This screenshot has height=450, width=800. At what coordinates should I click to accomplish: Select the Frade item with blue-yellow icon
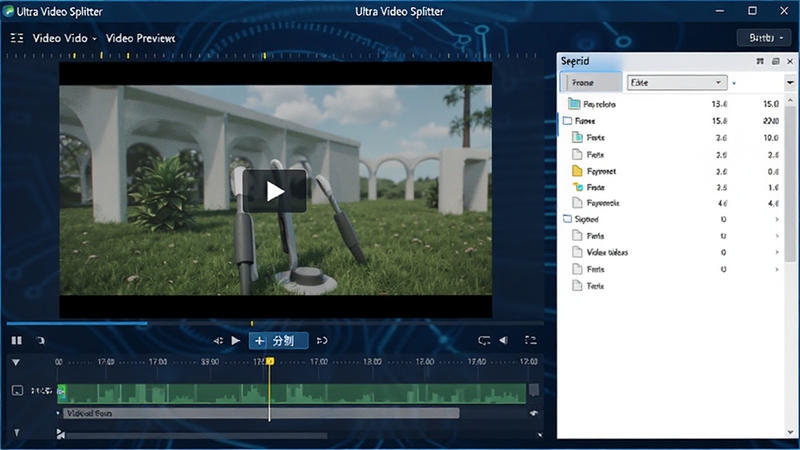click(x=673, y=187)
